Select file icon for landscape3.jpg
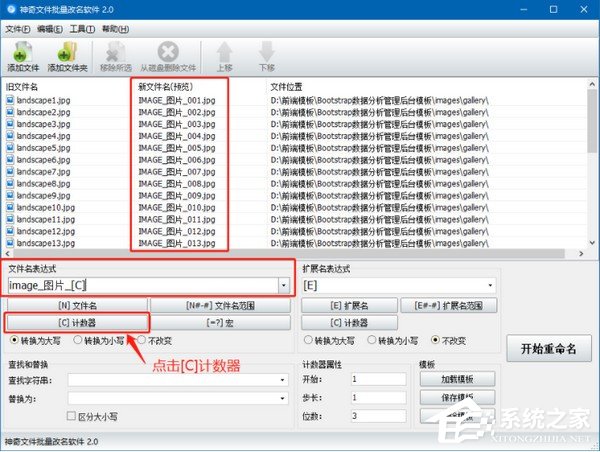The width and height of the screenshot is (600, 452). (x=10, y=124)
